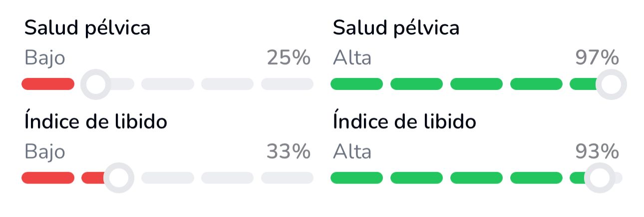Image resolution: width=644 pixels, height=217 pixels.
Task: Click the Índice de libido heading above the 93% bar
Action: [x=404, y=121]
